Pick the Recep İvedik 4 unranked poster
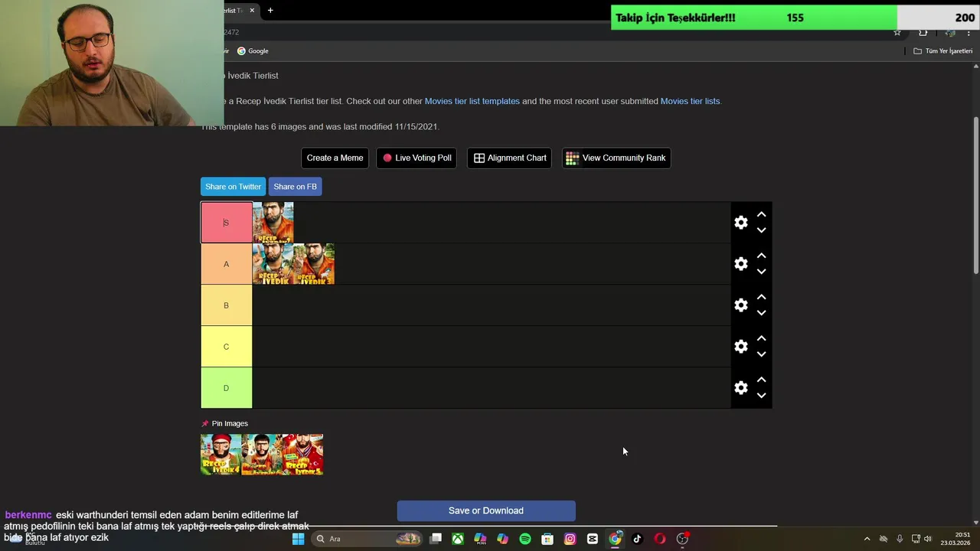 [x=220, y=455]
